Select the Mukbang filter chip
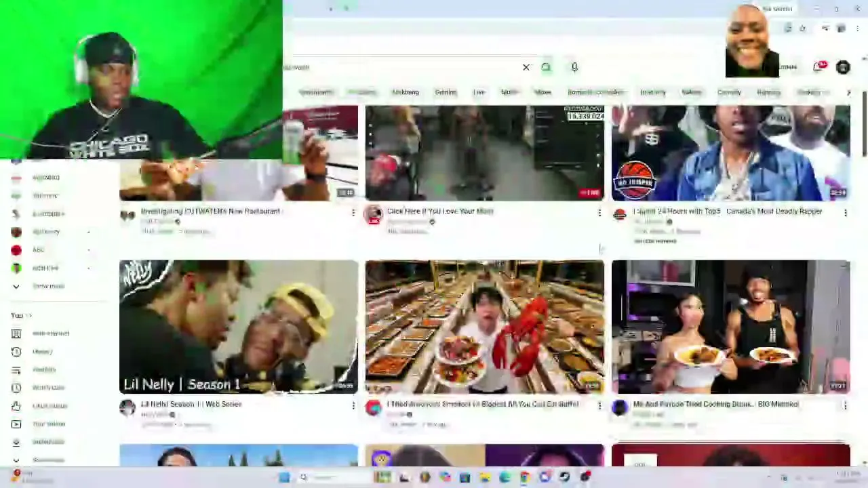 [406, 92]
